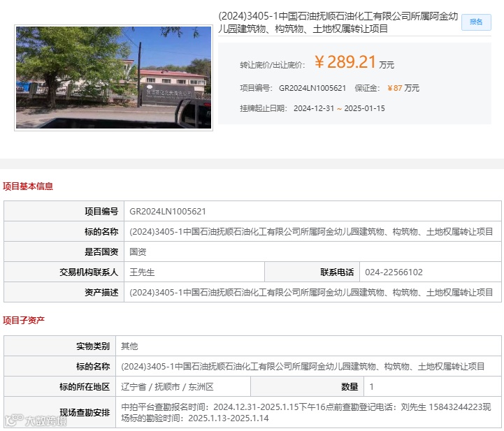Click the 项目编号 table value GR2024LN1005621
The height and width of the screenshot is (431, 504).
pos(168,212)
